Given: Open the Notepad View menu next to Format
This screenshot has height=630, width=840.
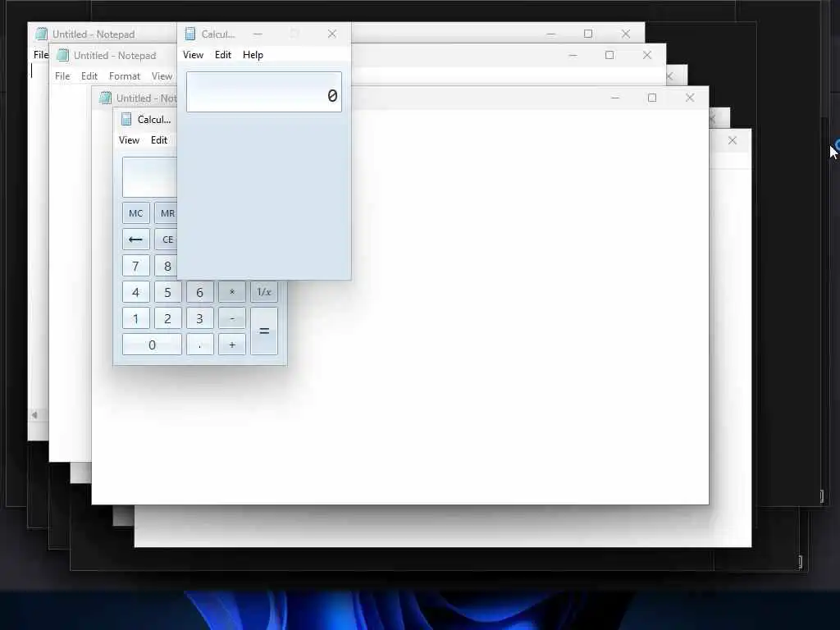Looking at the screenshot, I should [162, 76].
